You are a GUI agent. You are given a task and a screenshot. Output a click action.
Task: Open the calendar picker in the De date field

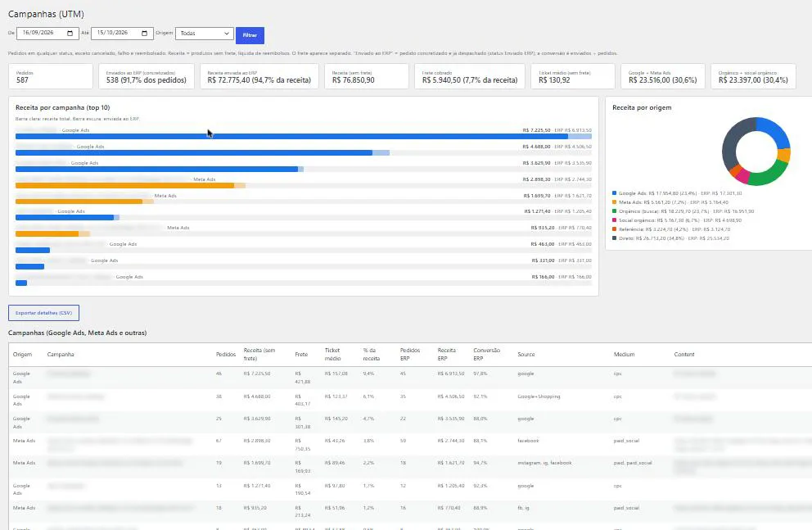pyautogui.click(x=70, y=33)
